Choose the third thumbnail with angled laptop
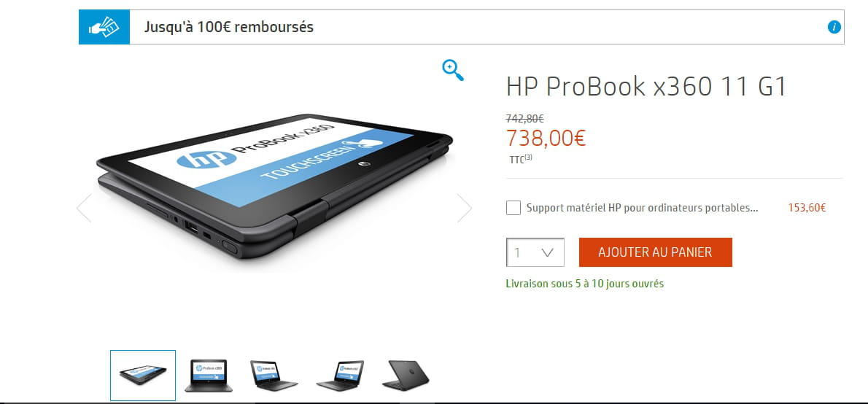This screenshot has width=868, height=404. 274,376
